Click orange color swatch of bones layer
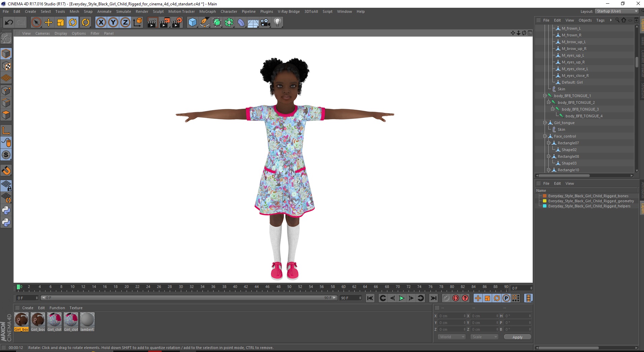The image size is (644, 352). tap(545, 196)
